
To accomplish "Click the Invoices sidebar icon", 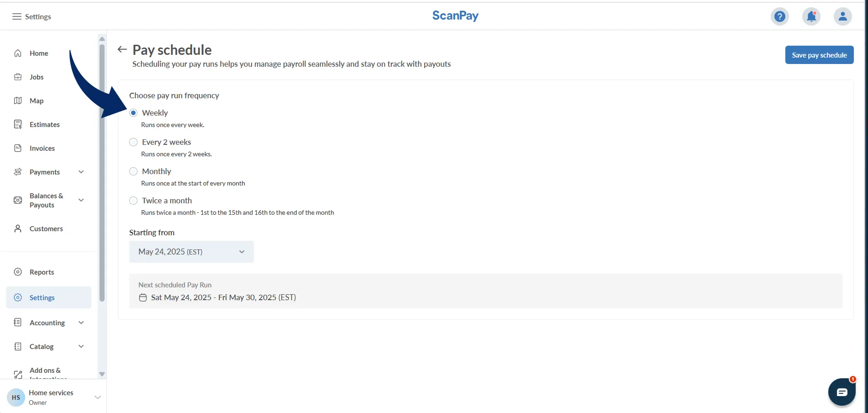I will pos(18,148).
